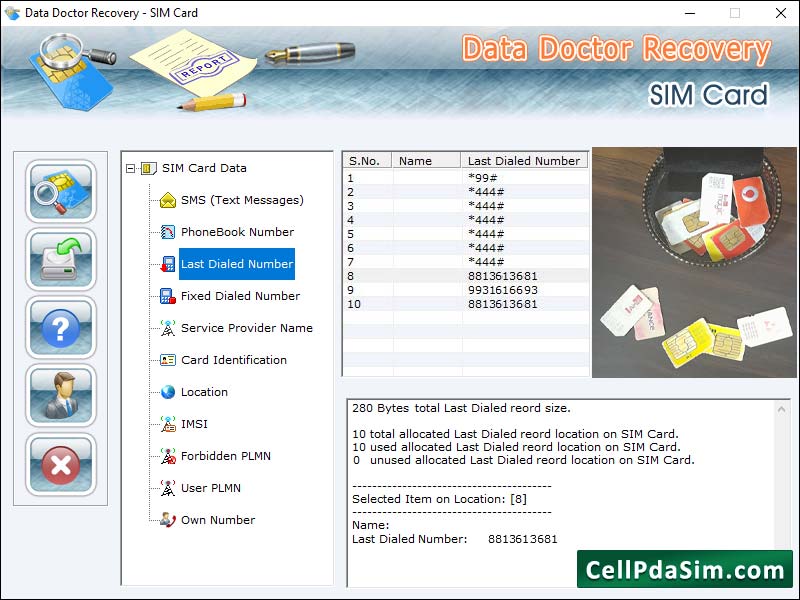Minimize the Data Doctor Recovery window
800x600 pixels.
click(690, 13)
